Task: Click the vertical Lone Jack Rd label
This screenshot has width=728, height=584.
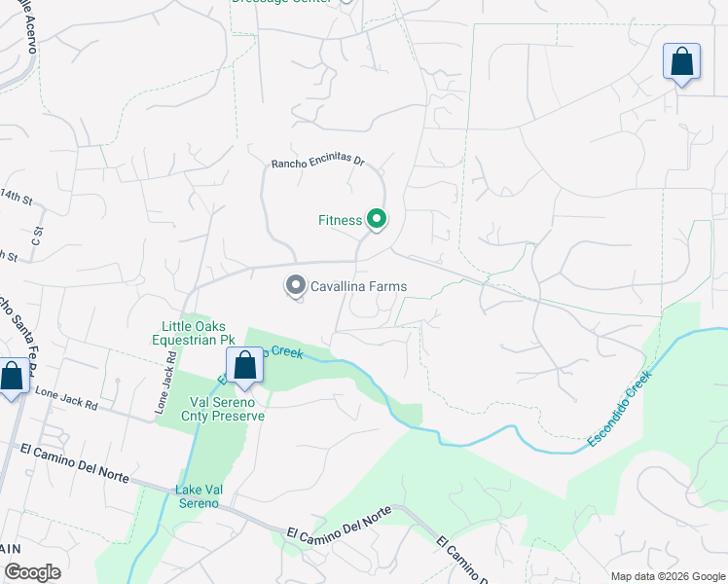Action: pyautogui.click(x=165, y=383)
